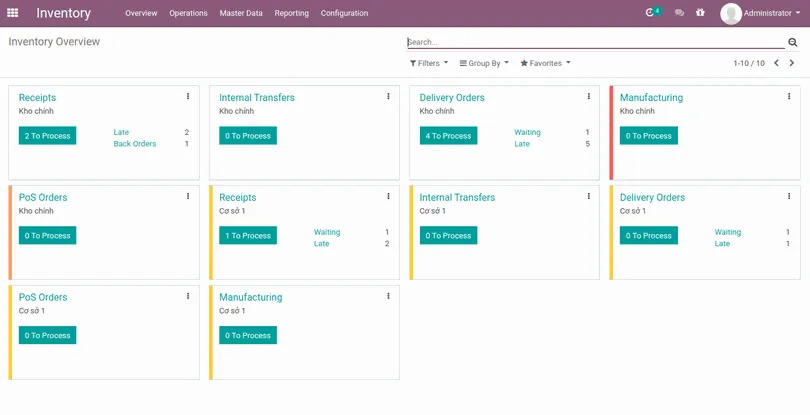Click the gift icon in header

pyautogui.click(x=700, y=13)
